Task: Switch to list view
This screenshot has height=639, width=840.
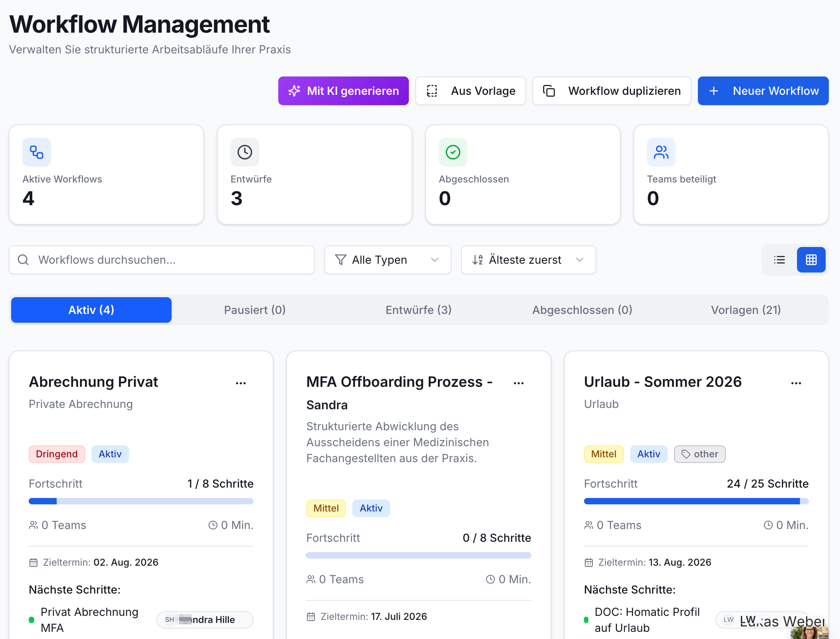Action: [x=779, y=260]
